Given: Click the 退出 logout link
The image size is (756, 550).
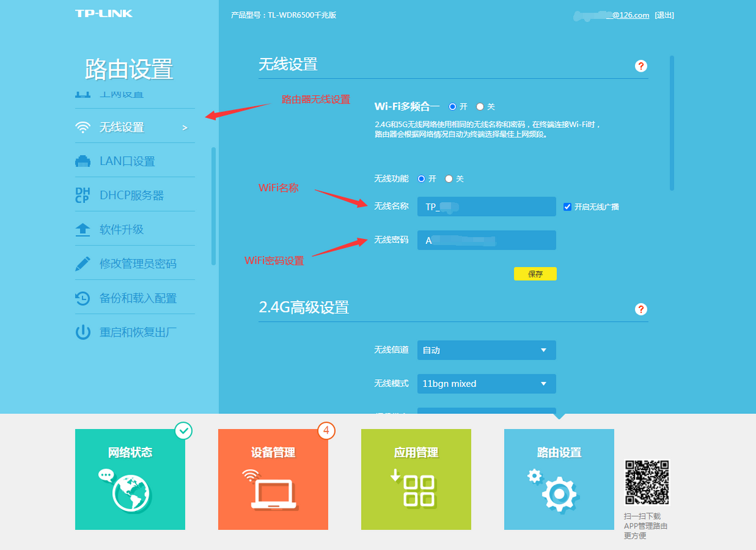Looking at the screenshot, I should (x=664, y=15).
